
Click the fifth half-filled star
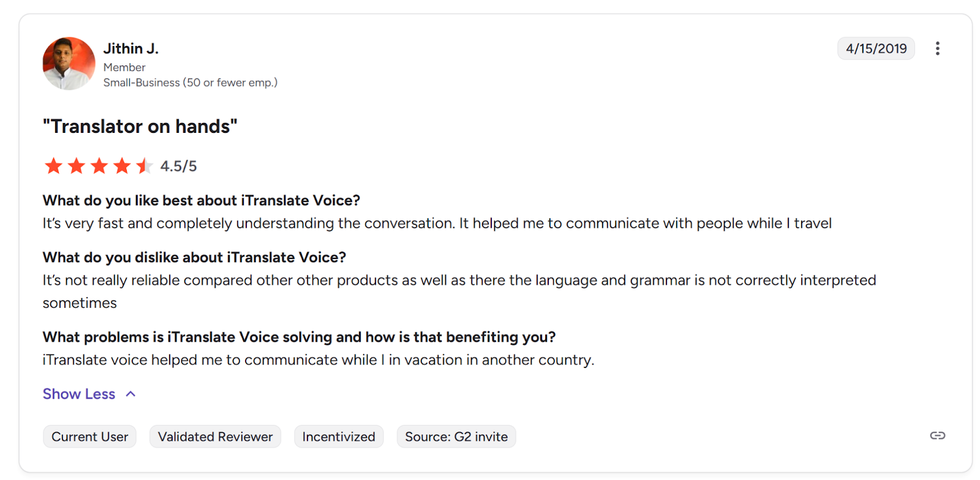point(145,165)
